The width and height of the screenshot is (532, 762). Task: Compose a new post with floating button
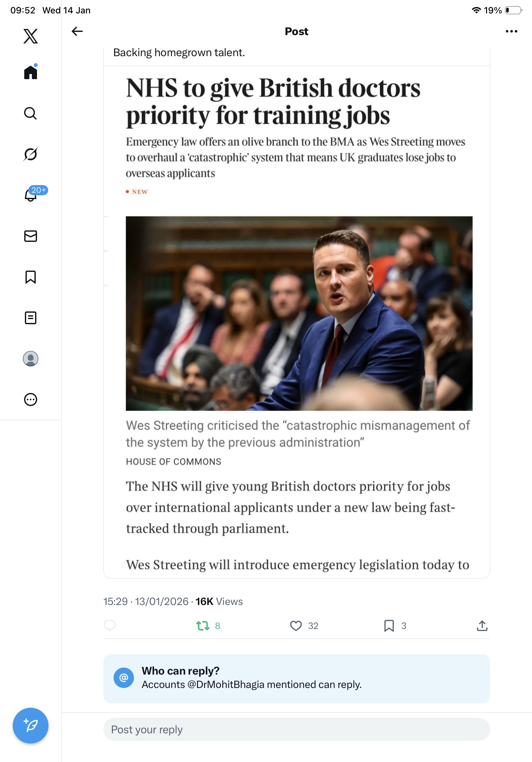[x=31, y=726]
